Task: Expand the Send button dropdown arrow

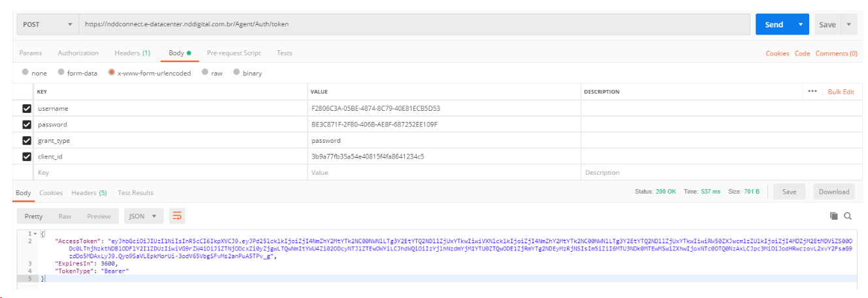Action: 800,24
